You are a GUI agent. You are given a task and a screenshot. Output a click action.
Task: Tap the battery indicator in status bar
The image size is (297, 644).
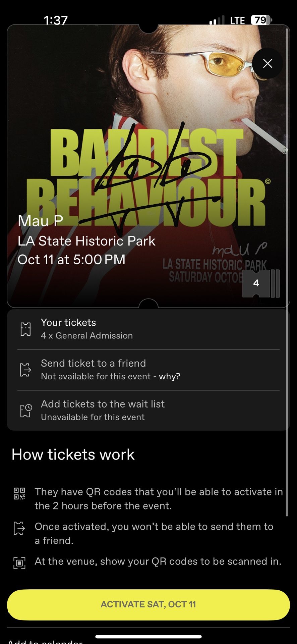tap(261, 20)
